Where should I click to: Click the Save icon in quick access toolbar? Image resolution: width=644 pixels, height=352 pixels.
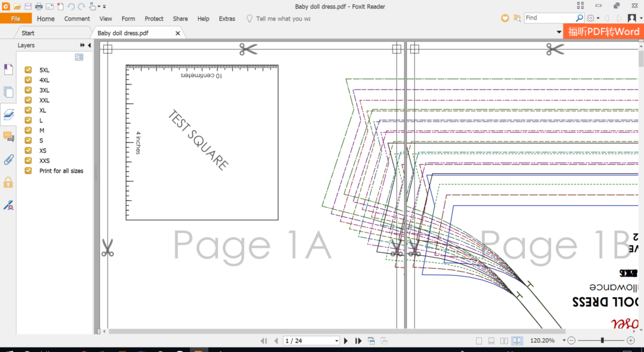pyautogui.click(x=28, y=6)
